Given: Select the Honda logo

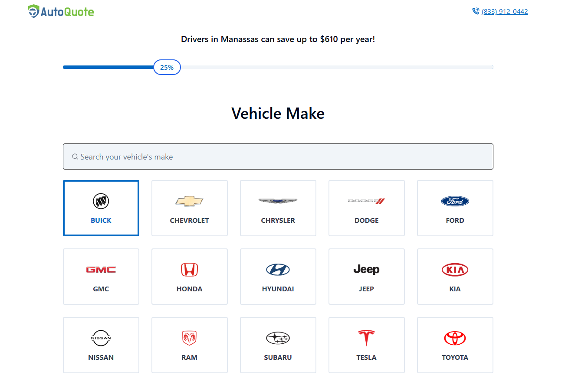Looking at the screenshot, I should (189, 270).
